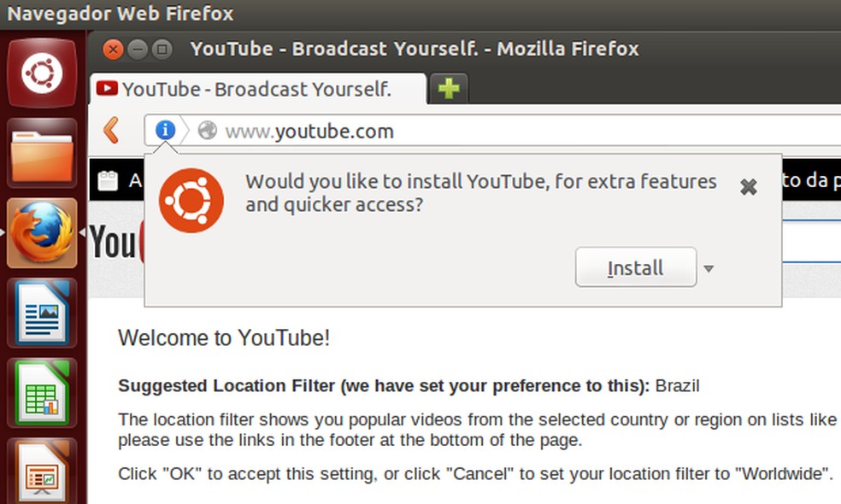Minimize the Firefox window

pos(138,49)
